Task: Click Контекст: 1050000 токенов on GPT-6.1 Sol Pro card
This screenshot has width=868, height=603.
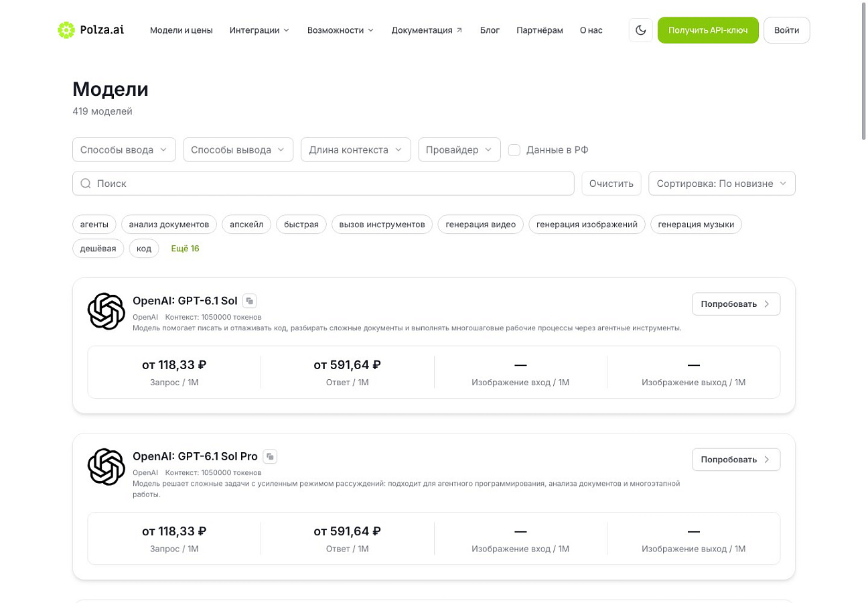Action: click(214, 472)
